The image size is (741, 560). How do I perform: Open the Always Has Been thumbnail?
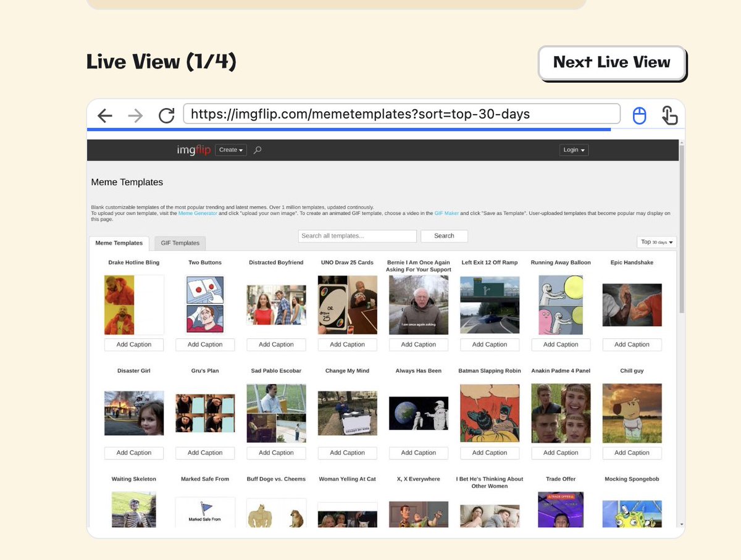click(419, 413)
